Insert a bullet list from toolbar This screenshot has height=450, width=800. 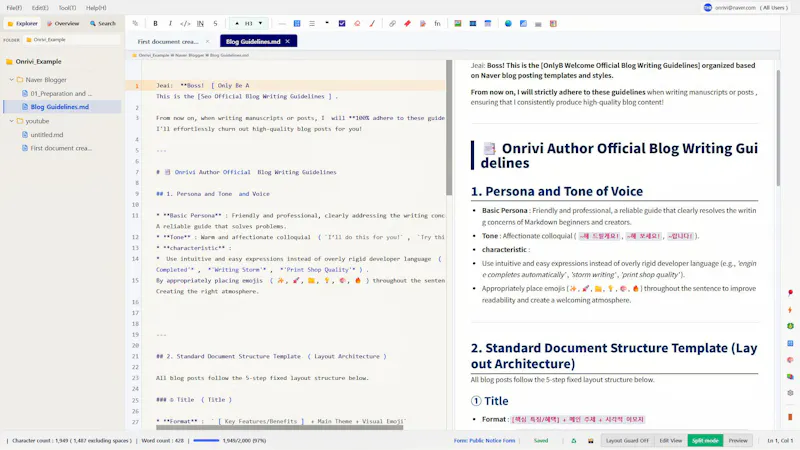pyautogui.click(x=312, y=23)
